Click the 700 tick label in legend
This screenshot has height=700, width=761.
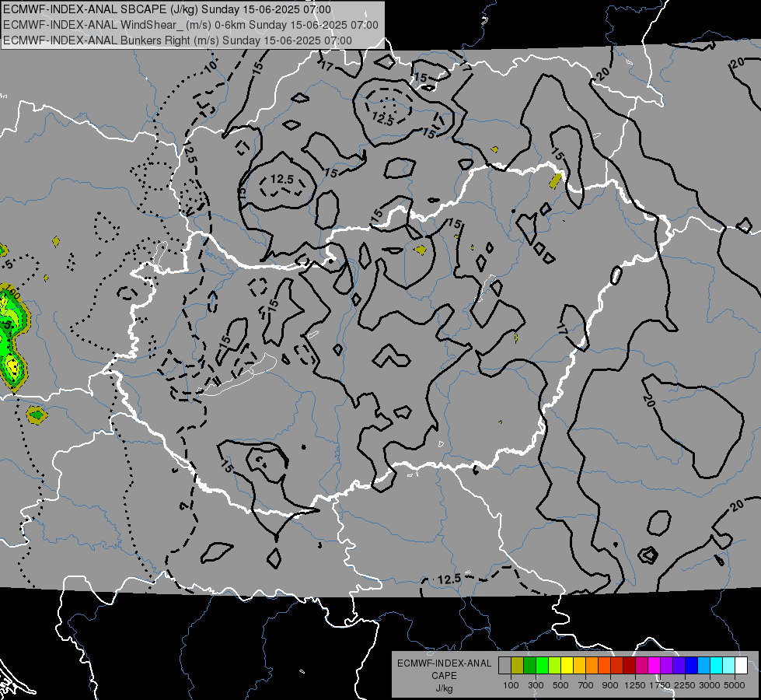tap(586, 685)
